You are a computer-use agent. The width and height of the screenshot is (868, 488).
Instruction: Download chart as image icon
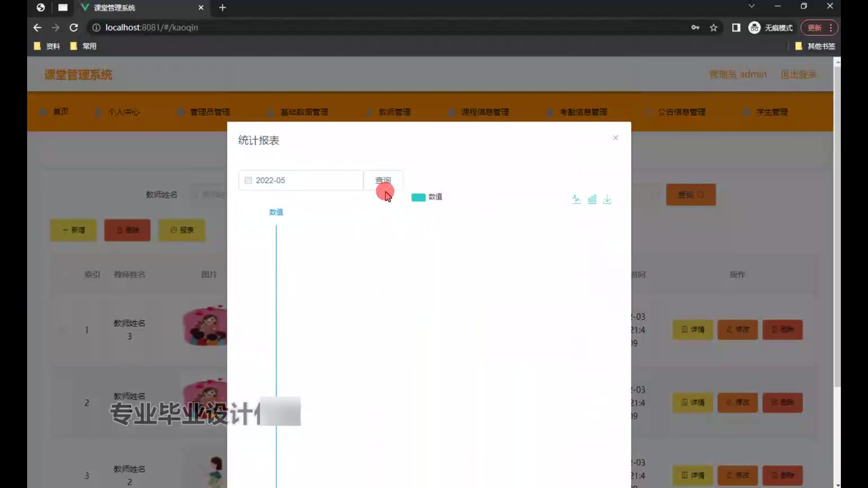point(607,199)
